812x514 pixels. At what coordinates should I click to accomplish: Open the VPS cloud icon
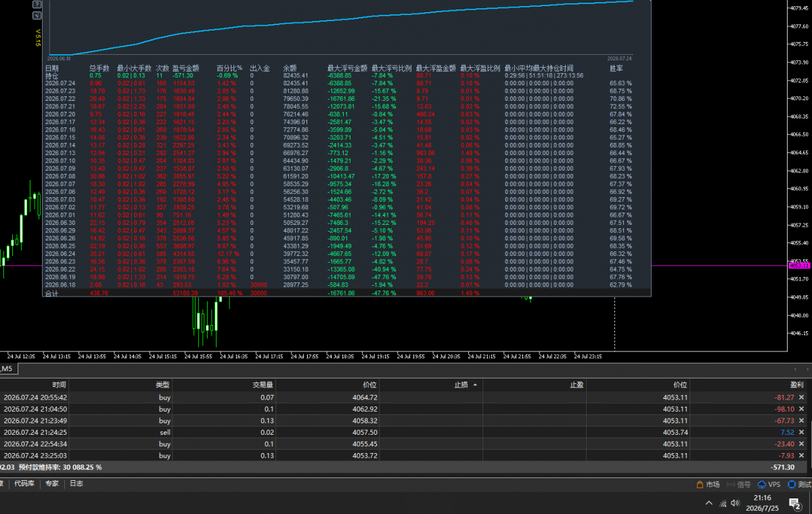pyautogui.click(x=769, y=484)
